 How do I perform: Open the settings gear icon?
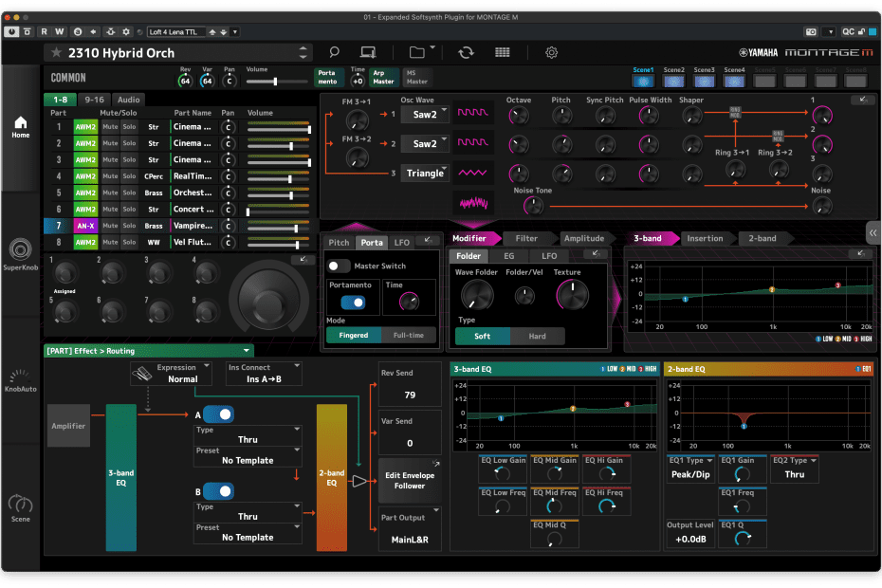[551, 52]
